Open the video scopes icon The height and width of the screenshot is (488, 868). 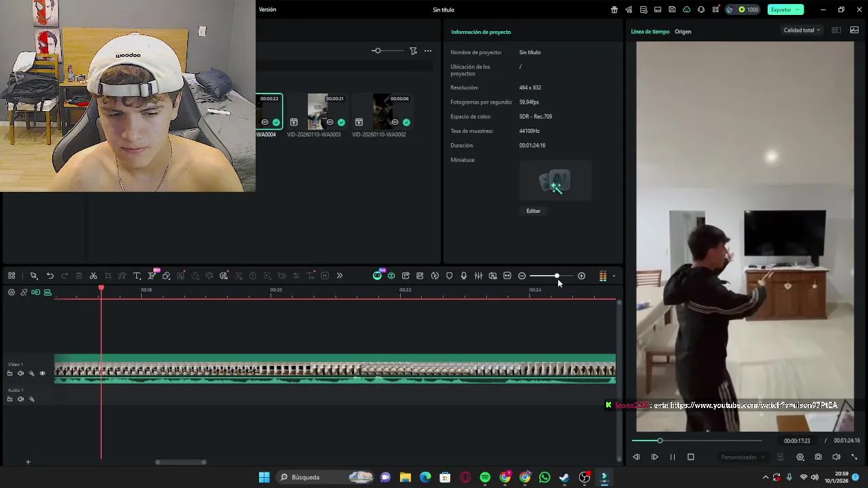pyautogui.click(x=854, y=30)
